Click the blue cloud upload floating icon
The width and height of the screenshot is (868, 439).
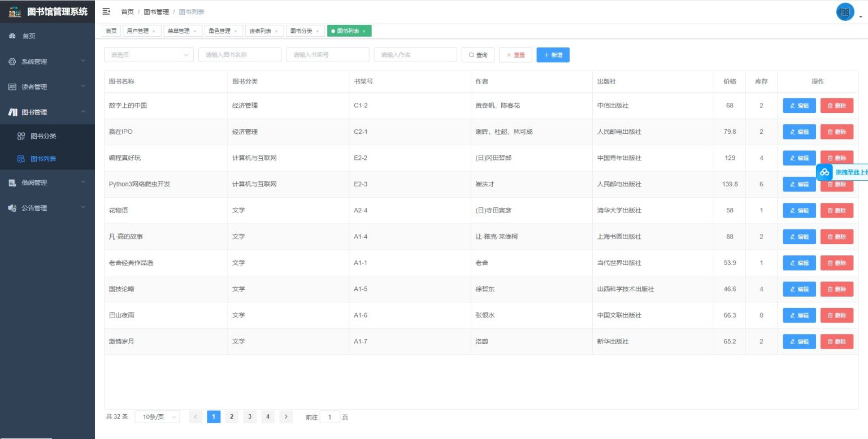tap(824, 172)
